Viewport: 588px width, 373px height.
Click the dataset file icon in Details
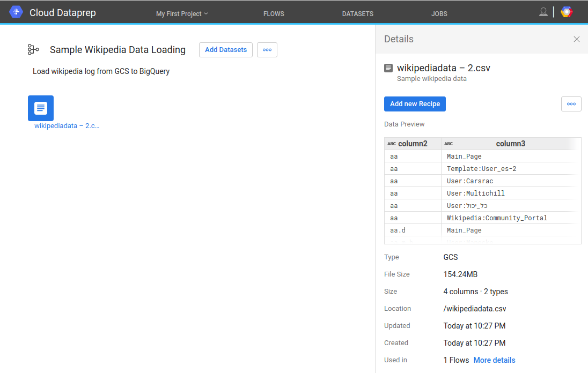coord(388,68)
